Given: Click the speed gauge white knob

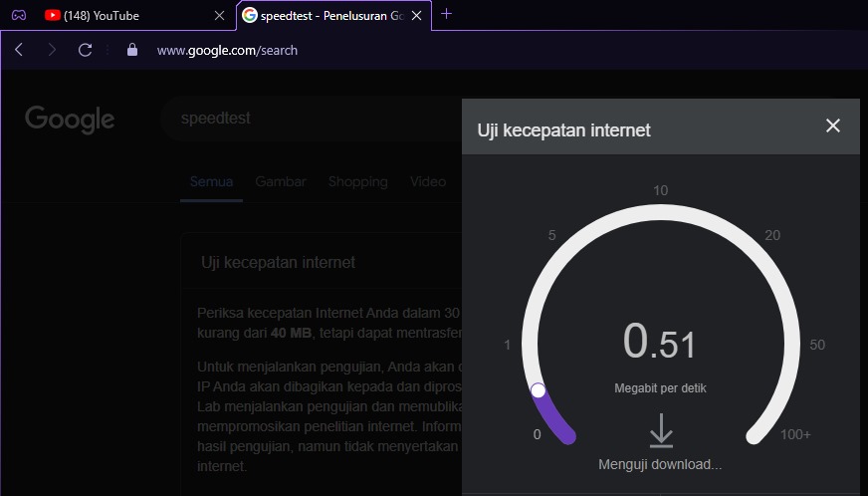Looking at the screenshot, I should (x=539, y=390).
